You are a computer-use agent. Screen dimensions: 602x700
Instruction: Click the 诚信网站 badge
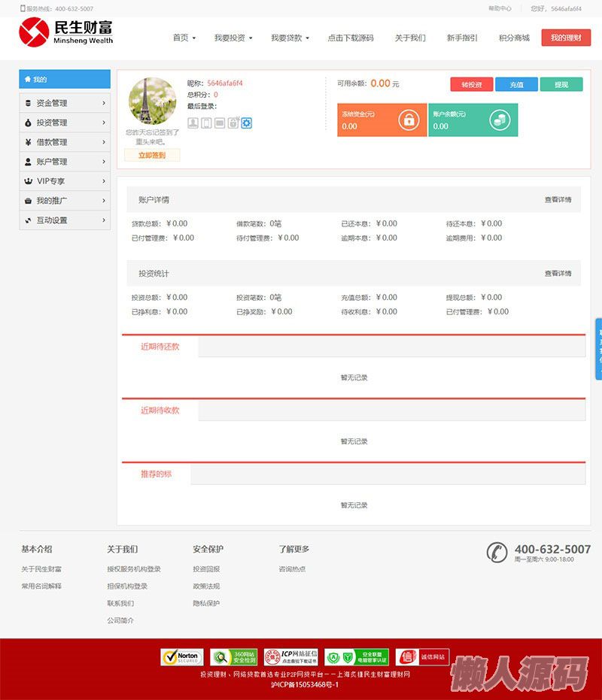click(x=422, y=657)
